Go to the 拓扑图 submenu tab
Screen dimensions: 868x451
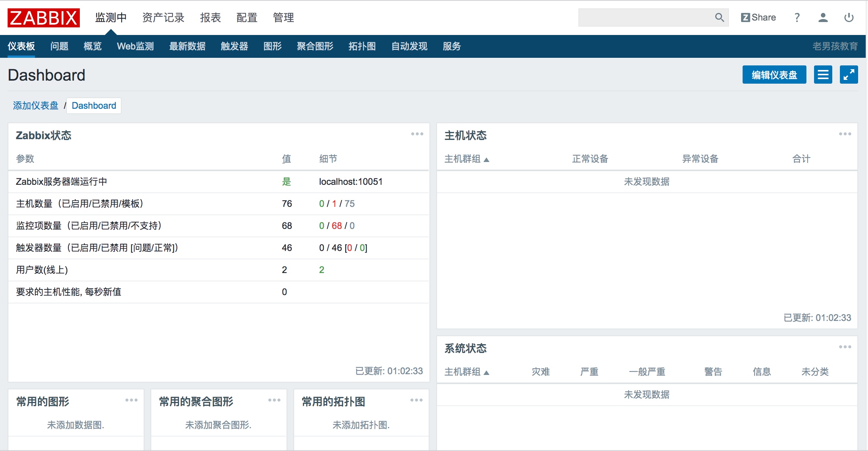coord(362,46)
